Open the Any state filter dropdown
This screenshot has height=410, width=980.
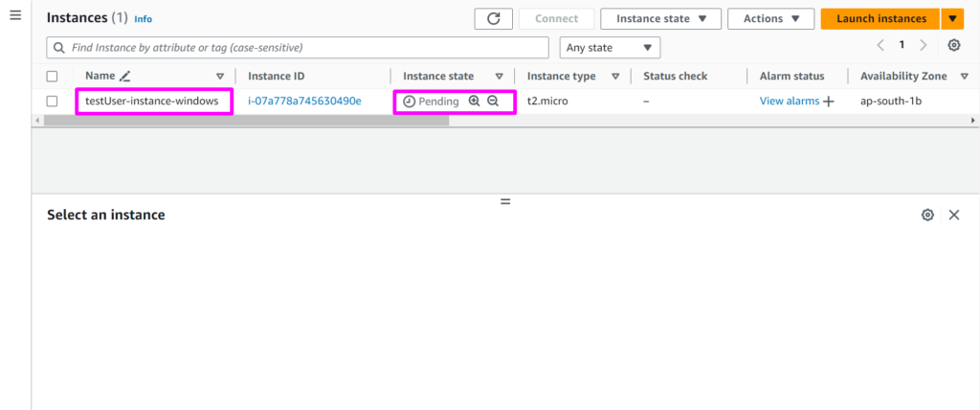[x=610, y=47]
